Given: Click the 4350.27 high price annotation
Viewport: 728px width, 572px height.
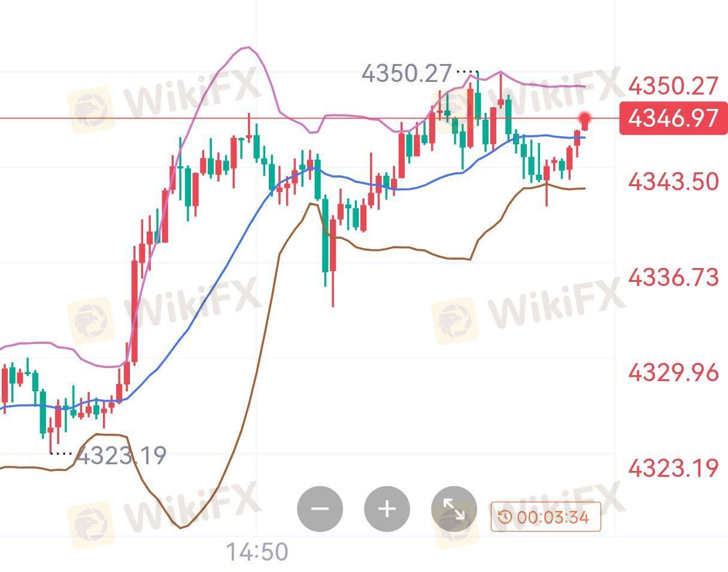Looking at the screenshot, I should pos(407,73).
